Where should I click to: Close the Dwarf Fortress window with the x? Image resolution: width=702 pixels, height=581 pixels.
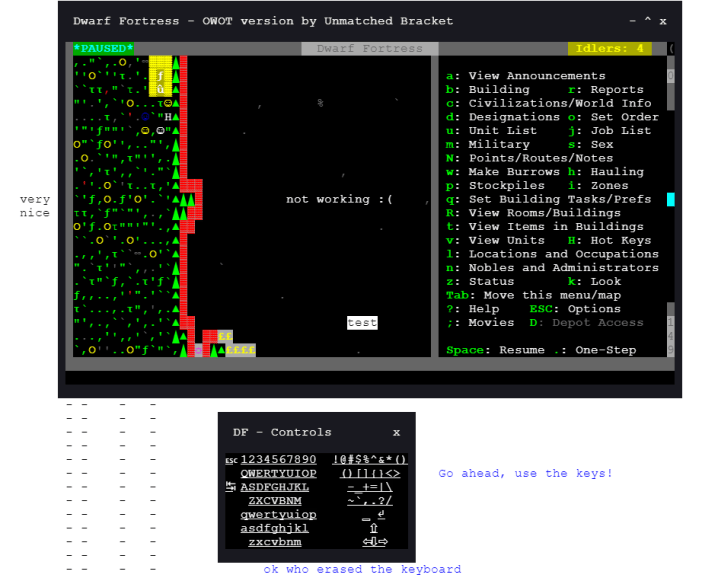[663, 21]
